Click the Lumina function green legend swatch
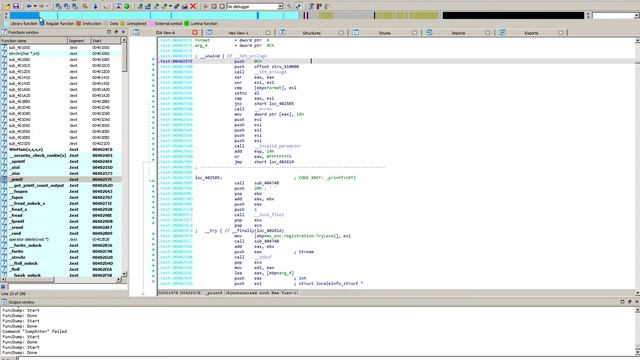 pyautogui.click(x=187, y=24)
